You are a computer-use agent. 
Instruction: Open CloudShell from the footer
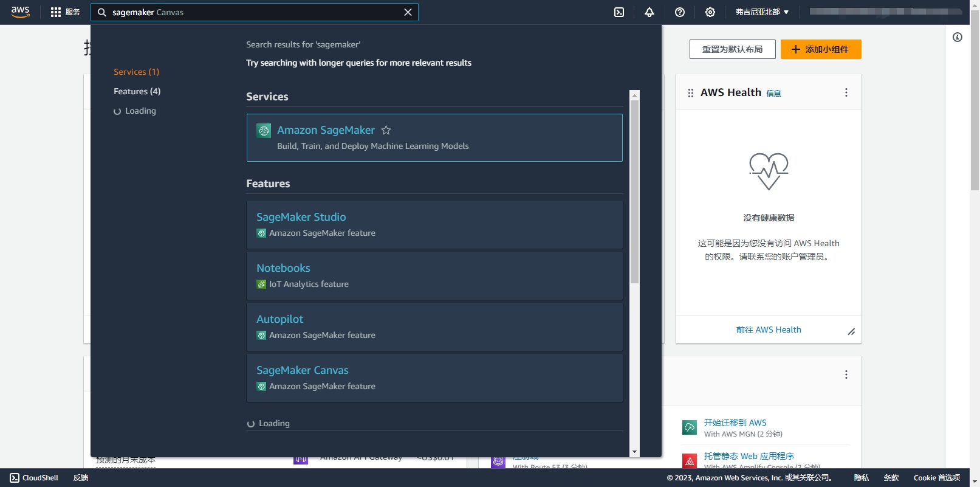click(x=34, y=478)
